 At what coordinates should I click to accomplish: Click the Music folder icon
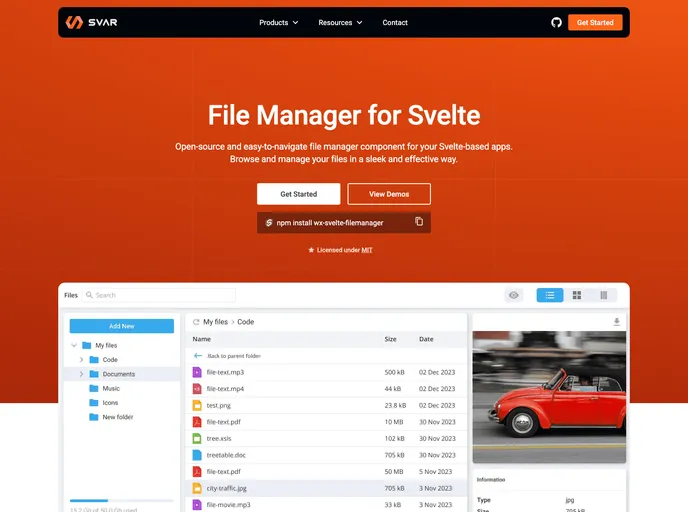pos(94,388)
